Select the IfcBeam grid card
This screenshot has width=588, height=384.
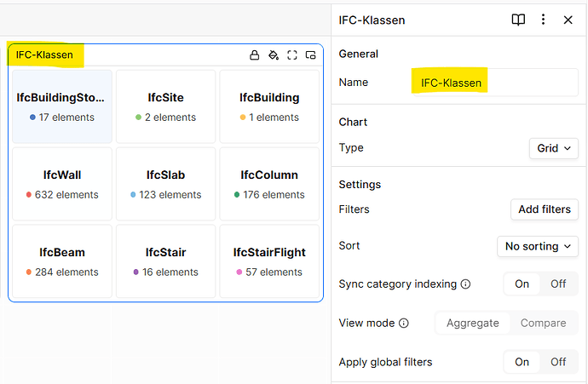(x=62, y=261)
